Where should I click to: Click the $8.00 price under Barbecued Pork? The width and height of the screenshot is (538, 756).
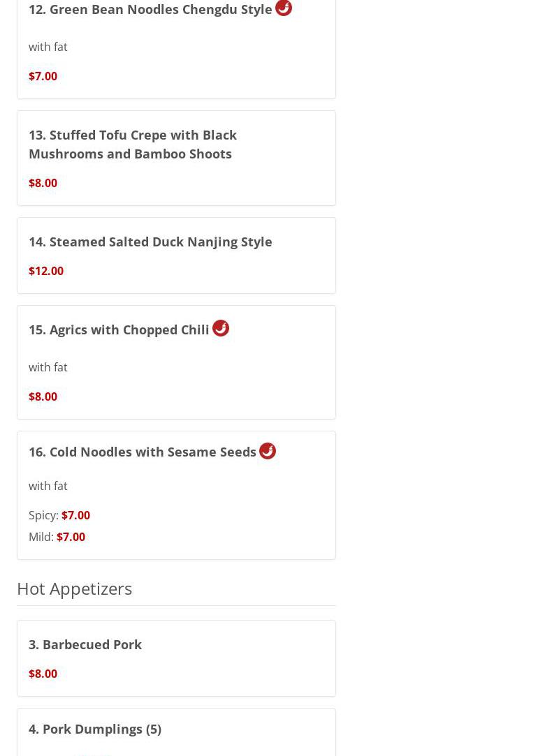43,674
